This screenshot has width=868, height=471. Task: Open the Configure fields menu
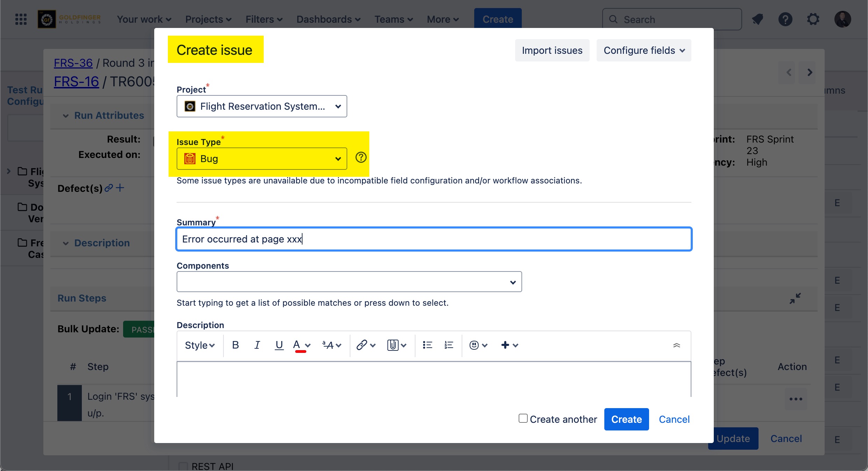click(x=643, y=50)
